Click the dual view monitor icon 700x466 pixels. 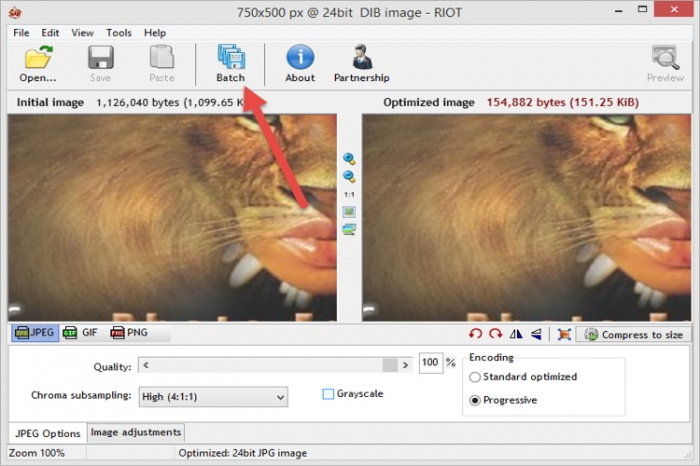pyautogui.click(x=349, y=230)
